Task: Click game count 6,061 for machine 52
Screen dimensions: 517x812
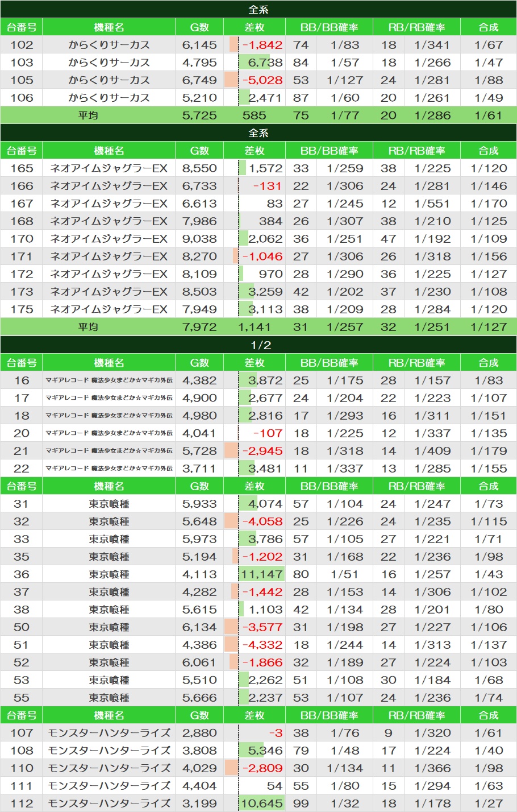Action: point(199,662)
